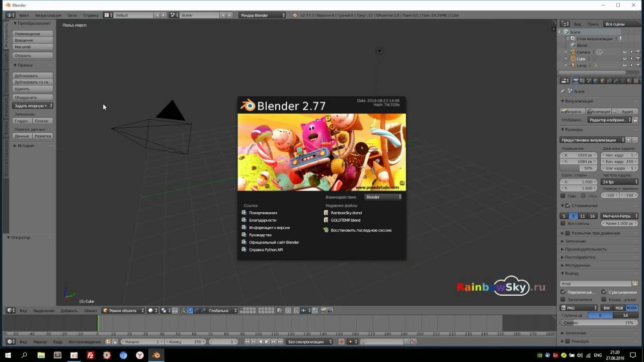Enable the Все сэмплы checkbox
Viewport: 644px width, 362px height.
(x=563, y=223)
